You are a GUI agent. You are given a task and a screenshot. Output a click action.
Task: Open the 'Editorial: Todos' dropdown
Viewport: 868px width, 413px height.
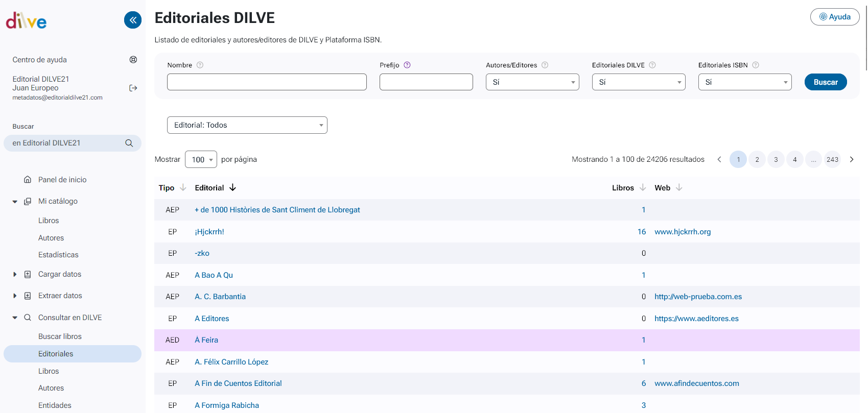pos(247,125)
